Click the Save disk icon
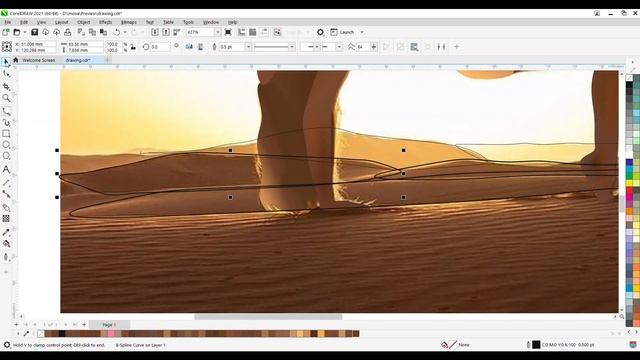640x360 pixels. click(x=35, y=32)
